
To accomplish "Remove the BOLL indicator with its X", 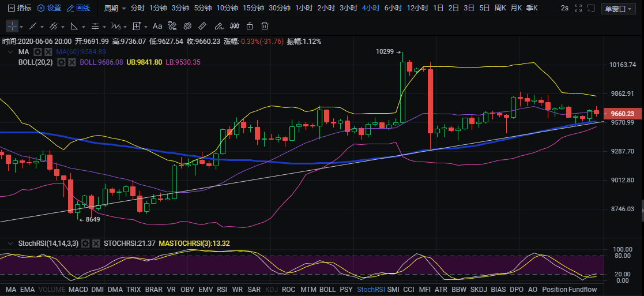I will click(x=72, y=62).
